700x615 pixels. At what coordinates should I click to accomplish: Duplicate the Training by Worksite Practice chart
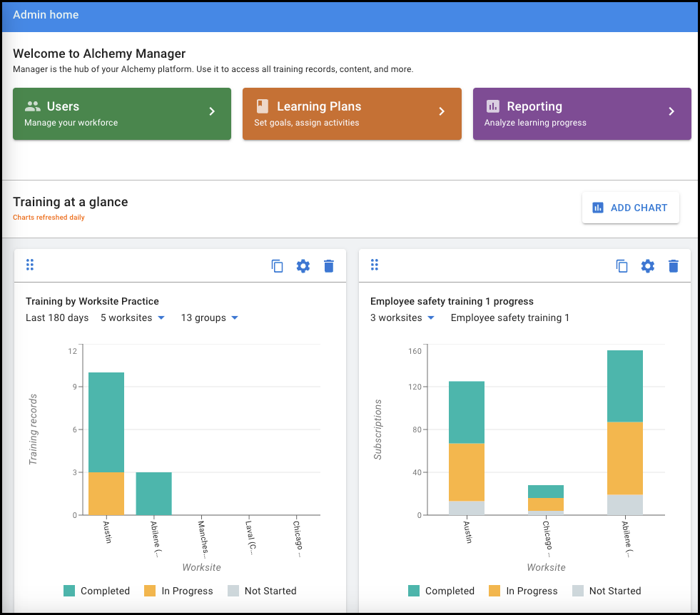coord(277,265)
